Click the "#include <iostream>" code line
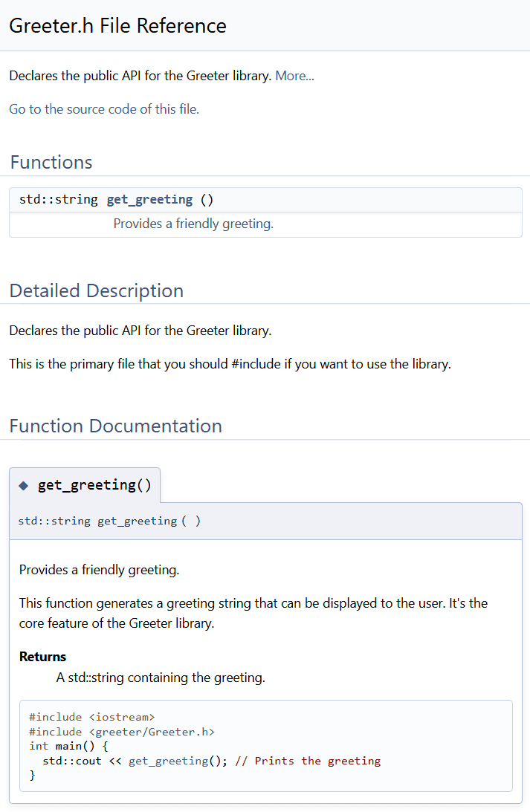 [x=91, y=717]
